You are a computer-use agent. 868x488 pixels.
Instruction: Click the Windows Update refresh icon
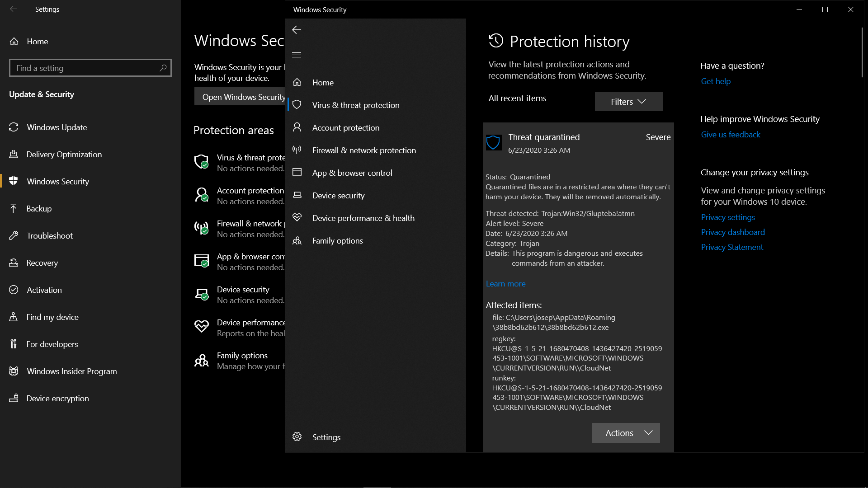[x=14, y=127]
